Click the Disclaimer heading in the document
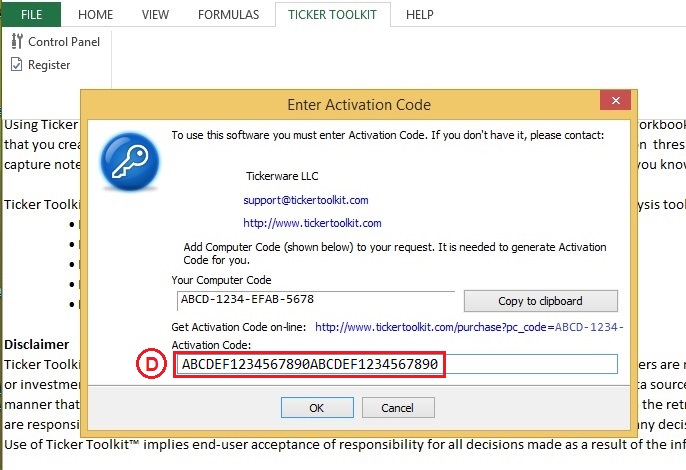 (37, 344)
